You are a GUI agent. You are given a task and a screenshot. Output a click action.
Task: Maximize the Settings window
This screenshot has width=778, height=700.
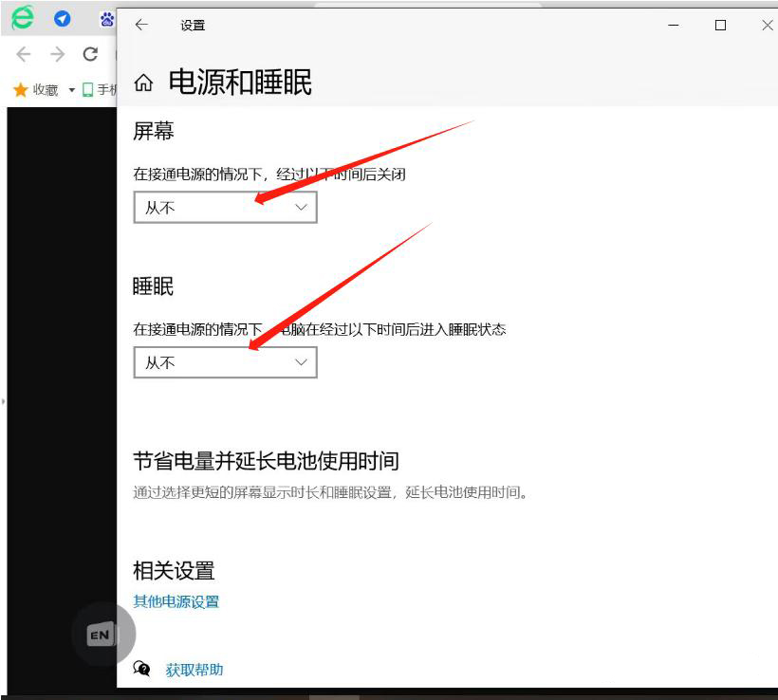coord(720,25)
